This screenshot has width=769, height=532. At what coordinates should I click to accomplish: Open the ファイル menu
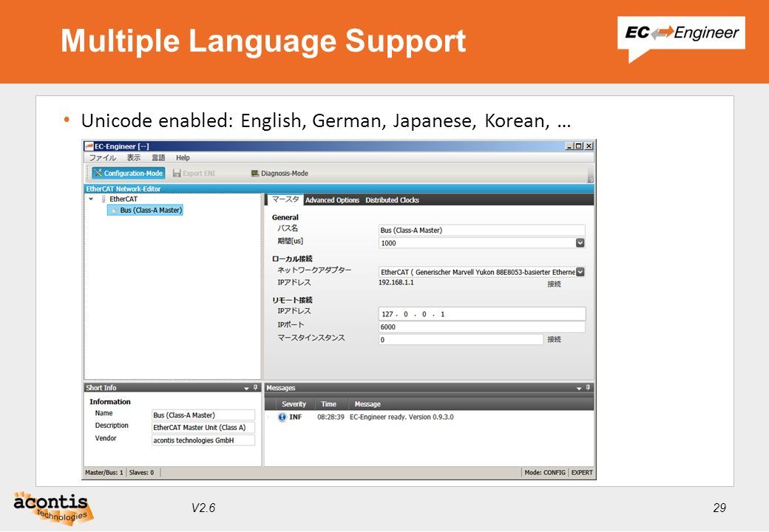click(x=102, y=157)
